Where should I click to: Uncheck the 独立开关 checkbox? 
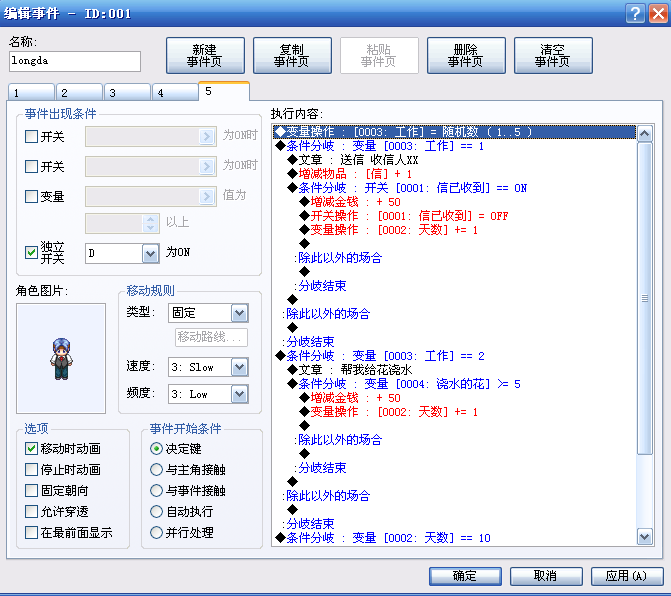(x=31, y=252)
